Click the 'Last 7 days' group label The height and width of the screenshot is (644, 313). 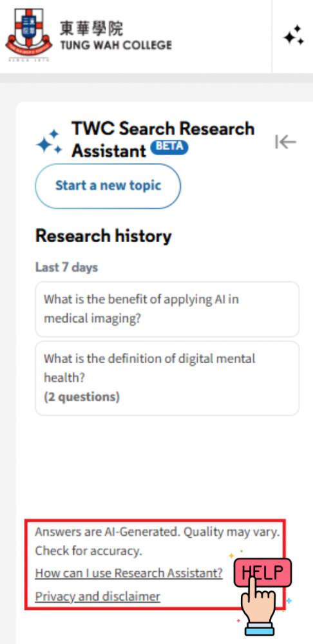click(x=66, y=267)
